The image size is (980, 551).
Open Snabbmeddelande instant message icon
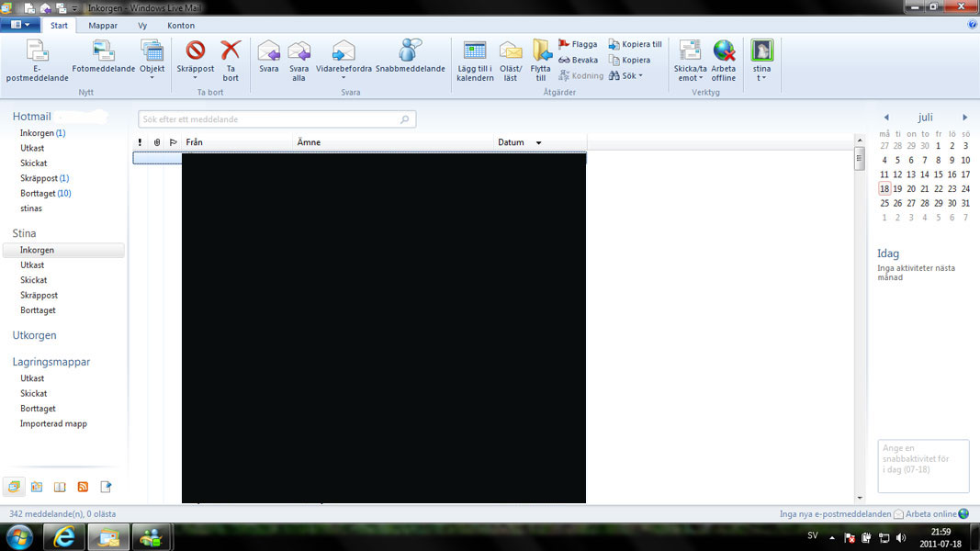point(410,51)
